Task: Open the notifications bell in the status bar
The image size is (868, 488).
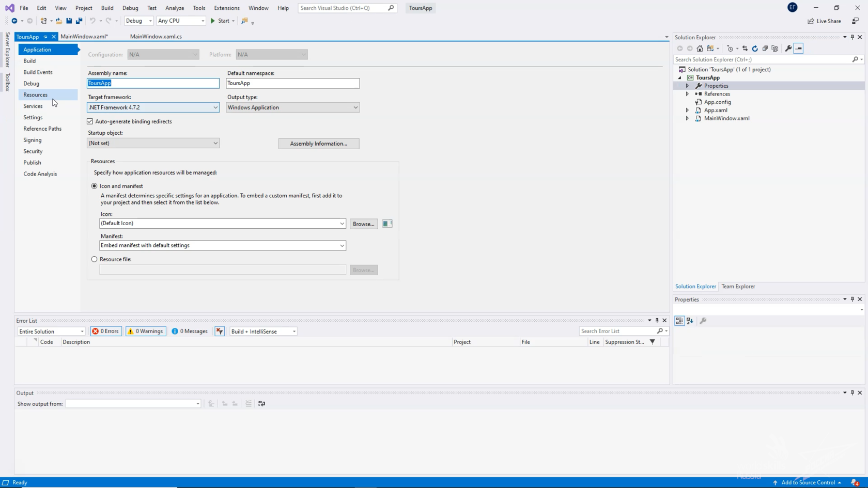Action: coord(855,482)
